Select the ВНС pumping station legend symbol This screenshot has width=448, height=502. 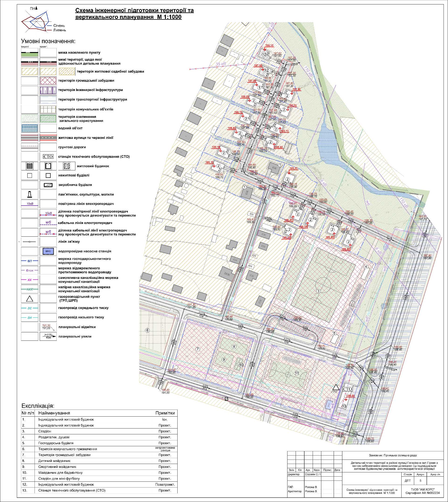(48, 251)
